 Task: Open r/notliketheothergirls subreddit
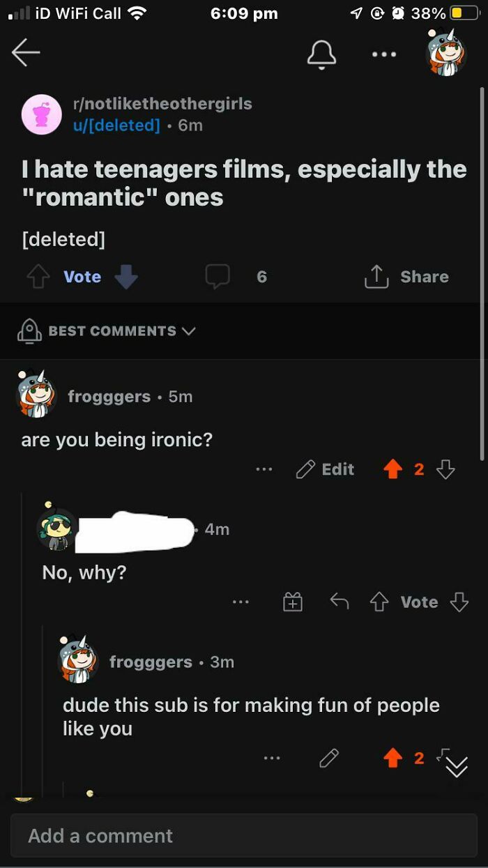tap(162, 103)
